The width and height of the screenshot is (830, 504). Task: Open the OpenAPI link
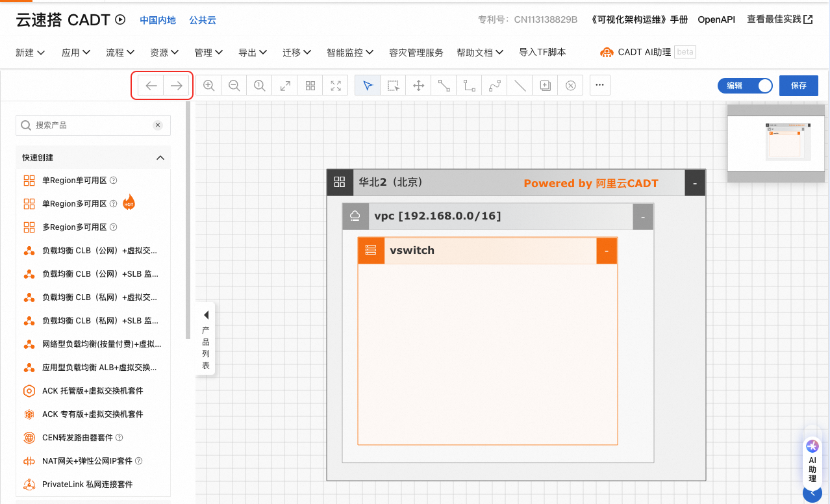coord(716,19)
